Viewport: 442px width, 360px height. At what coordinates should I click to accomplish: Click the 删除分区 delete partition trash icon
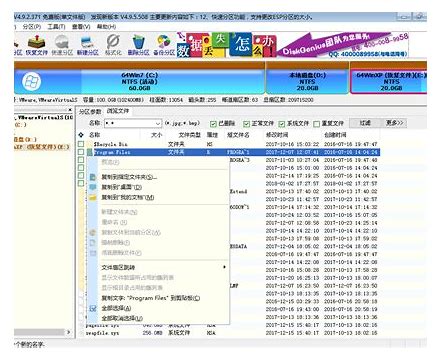pyautogui.click(x=138, y=42)
